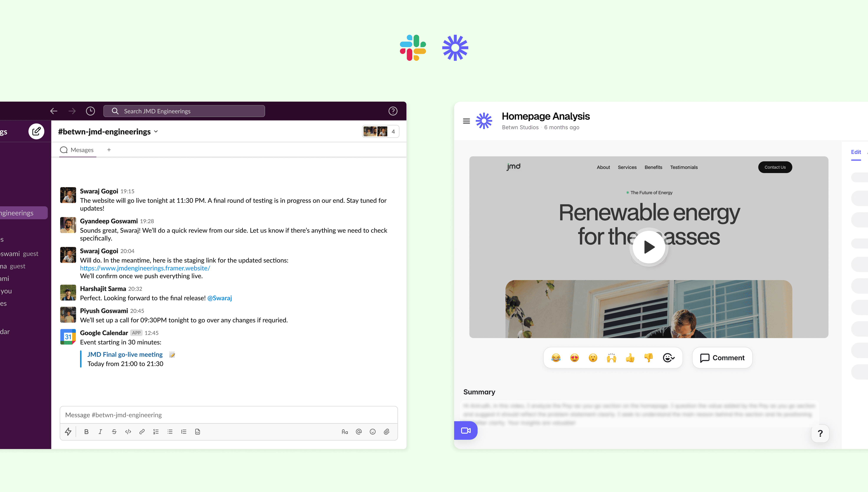Expand the #betwn-jmd-engineerings channel dropdown
Screen dimensions: 868x492
click(156, 131)
